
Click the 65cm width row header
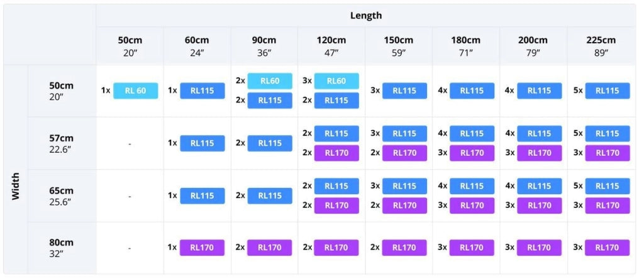pyautogui.click(x=62, y=195)
